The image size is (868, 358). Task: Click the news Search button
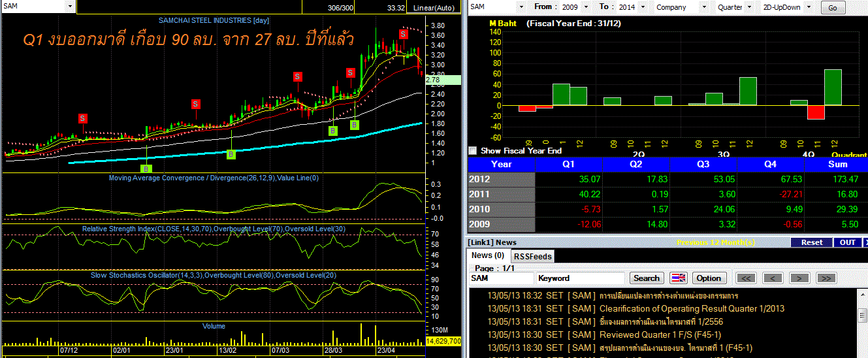pyautogui.click(x=647, y=278)
